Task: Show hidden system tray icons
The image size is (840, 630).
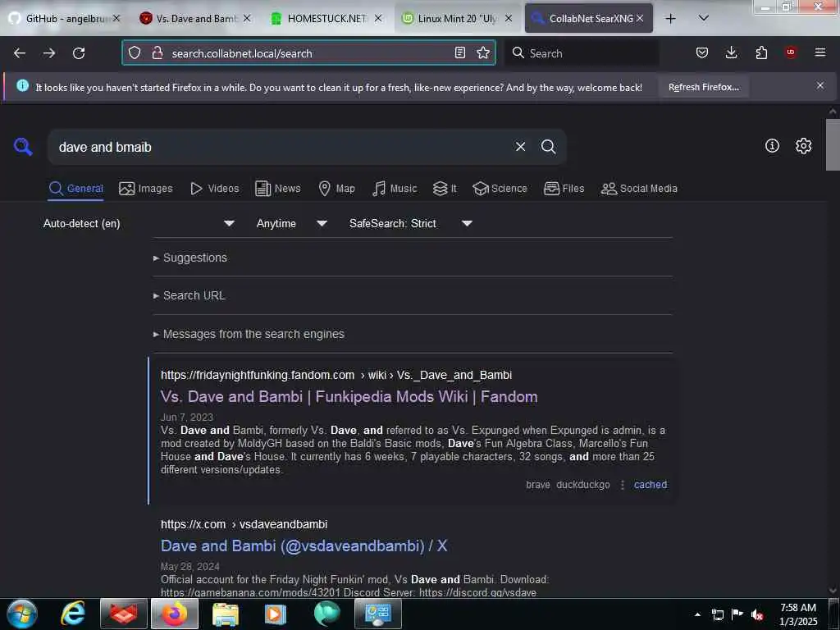Action: point(697,614)
